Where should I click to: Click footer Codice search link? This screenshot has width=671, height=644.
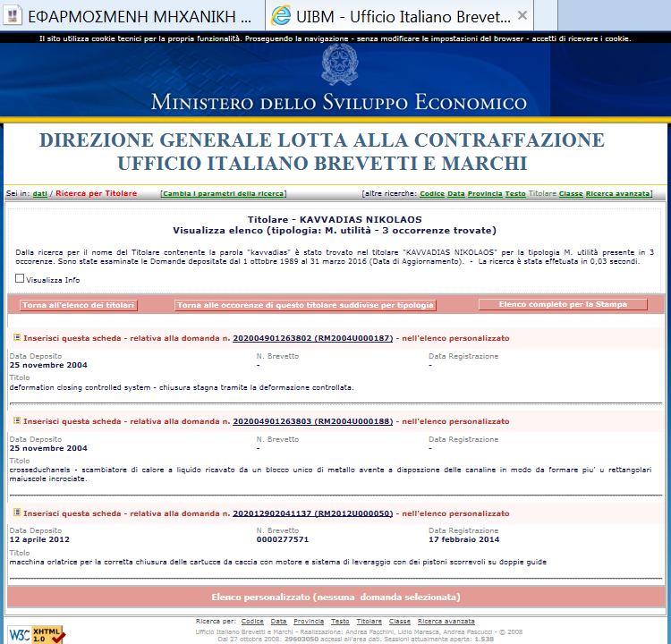point(252,622)
